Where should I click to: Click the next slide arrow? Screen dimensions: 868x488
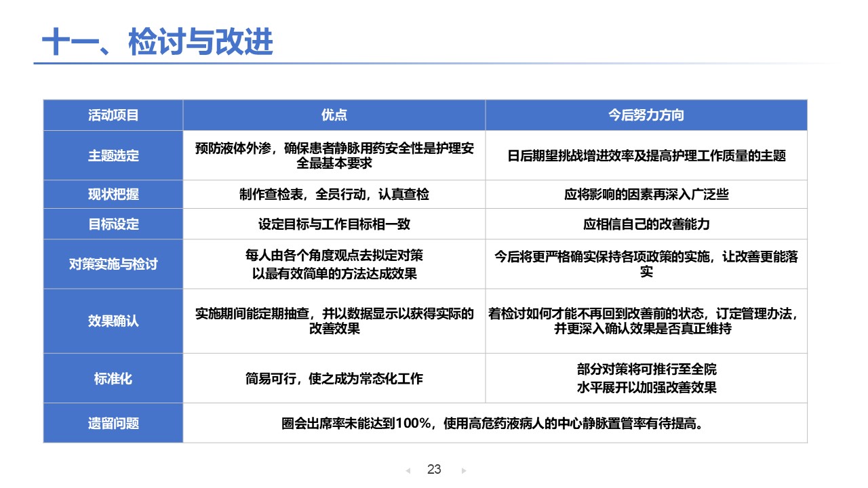[464, 470]
